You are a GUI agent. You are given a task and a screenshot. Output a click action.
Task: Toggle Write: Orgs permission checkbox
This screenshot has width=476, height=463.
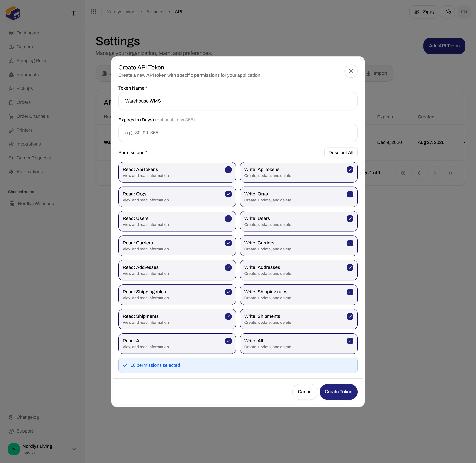click(350, 194)
